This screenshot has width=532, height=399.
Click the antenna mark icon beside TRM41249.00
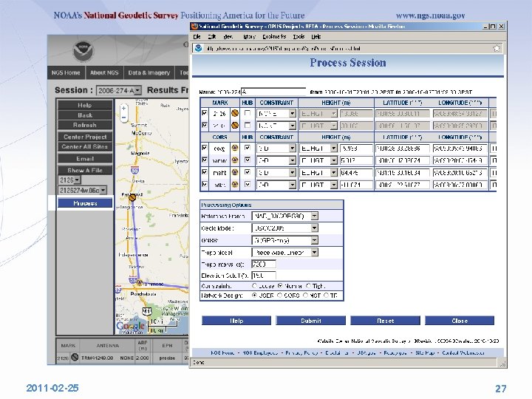click(x=75, y=358)
